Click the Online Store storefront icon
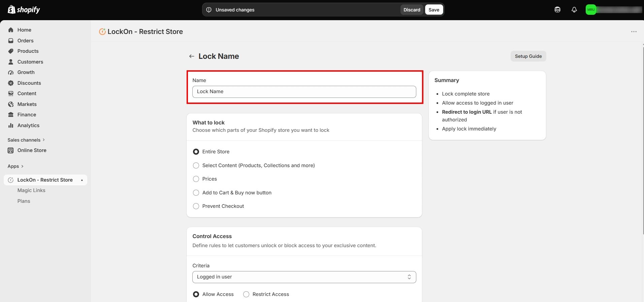The image size is (644, 302). click(x=11, y=150)
